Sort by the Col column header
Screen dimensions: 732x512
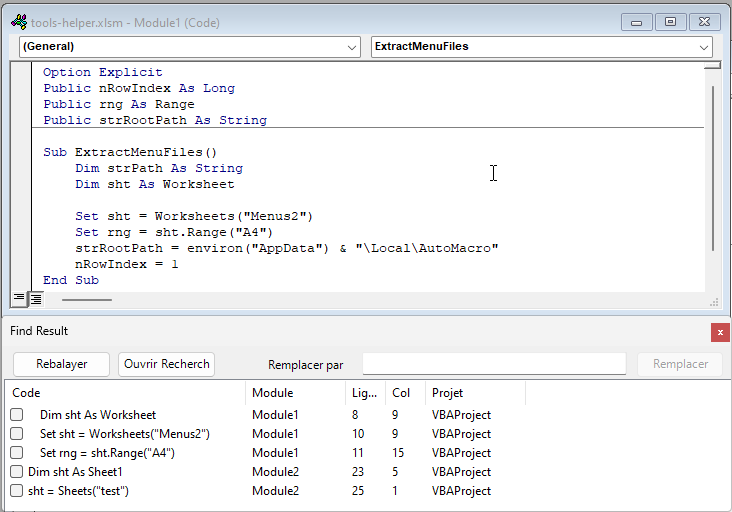(x=405, y=393)
